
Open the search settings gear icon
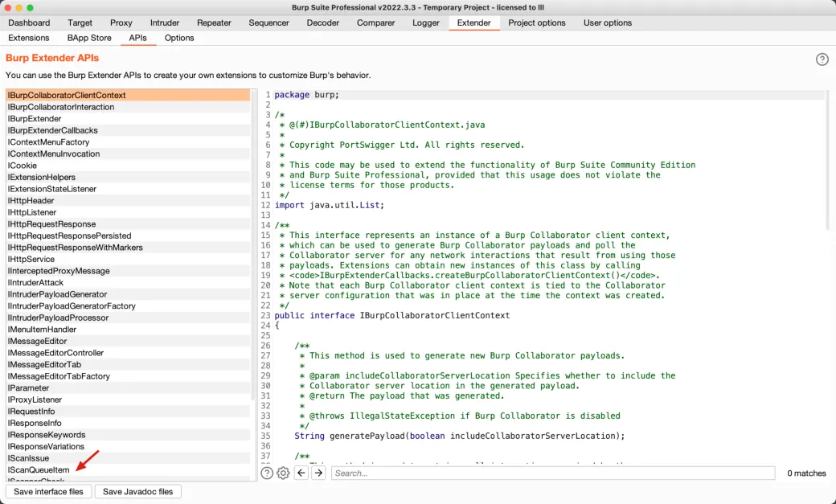tap(283, 473)
